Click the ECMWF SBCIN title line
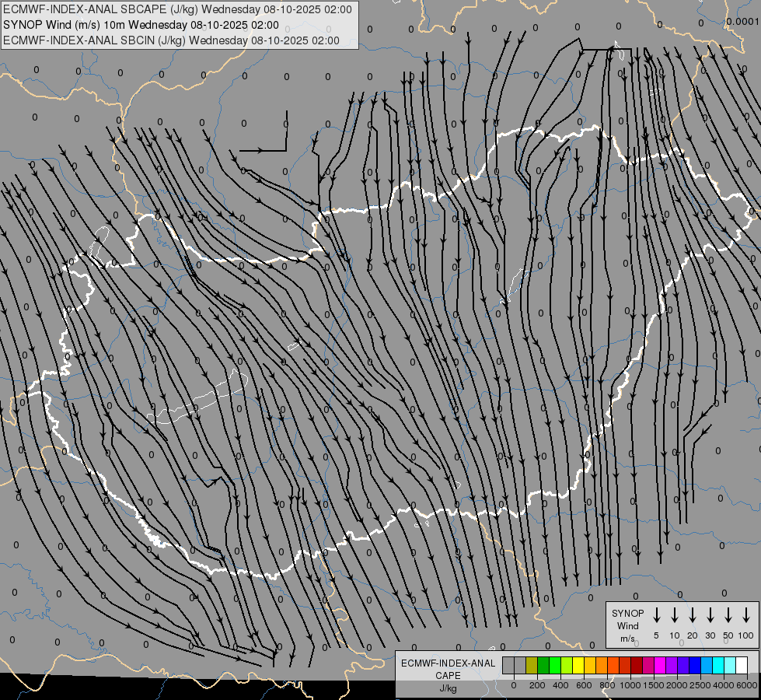 [x=171, y=40]
